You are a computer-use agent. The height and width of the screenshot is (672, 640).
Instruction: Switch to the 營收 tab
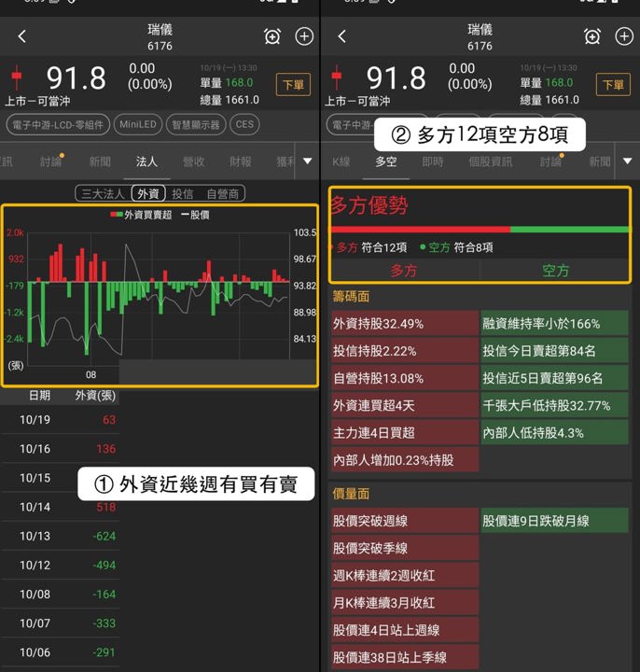(x=194, y=161)
